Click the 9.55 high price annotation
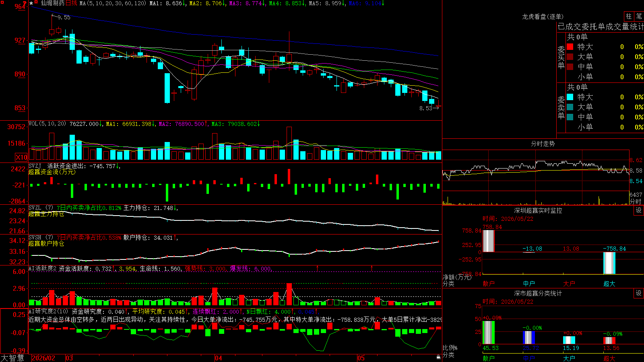This screenshot has width=644, height=362. (x=64, y=17)
